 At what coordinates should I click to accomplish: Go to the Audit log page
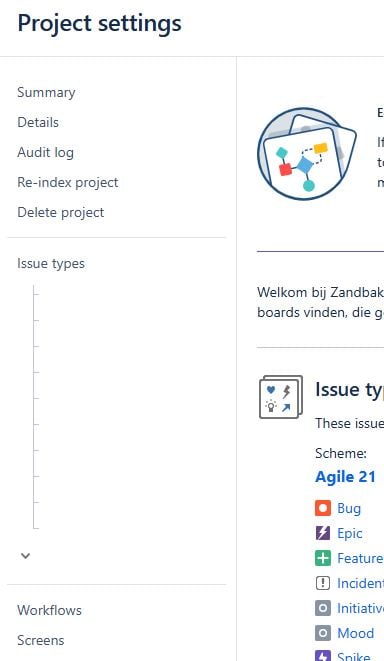coord(46,152)
